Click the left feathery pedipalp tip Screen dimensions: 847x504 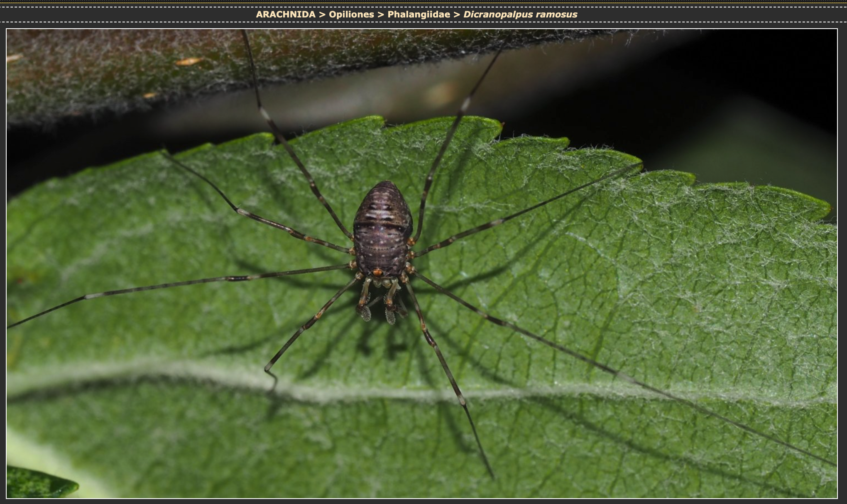click(365, 313)
